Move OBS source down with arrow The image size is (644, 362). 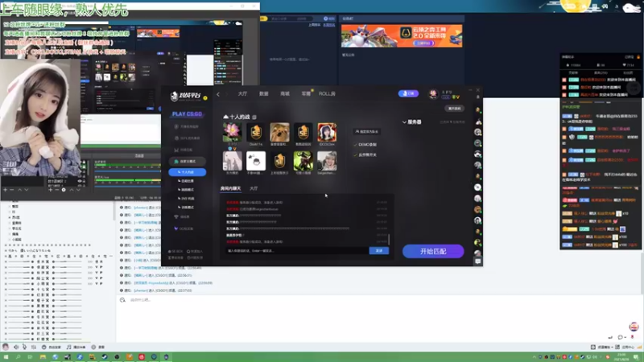[x=78, y=190]
